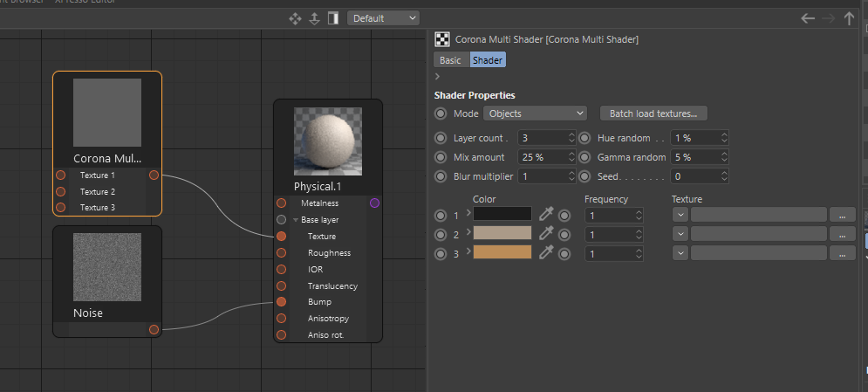The image size is (868, 392).
Task: Go back with the left arrow
Action: 808,18
